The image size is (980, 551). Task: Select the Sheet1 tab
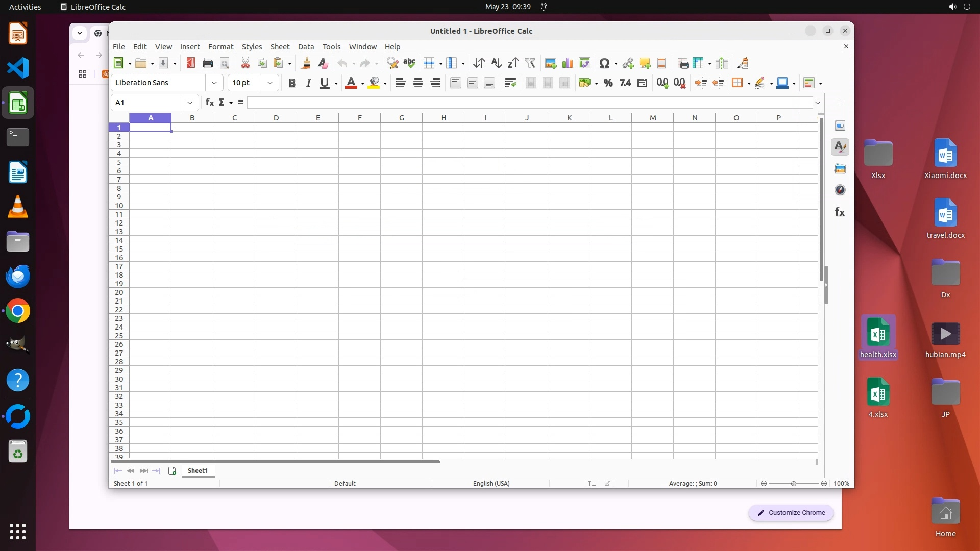pos(198,471)
